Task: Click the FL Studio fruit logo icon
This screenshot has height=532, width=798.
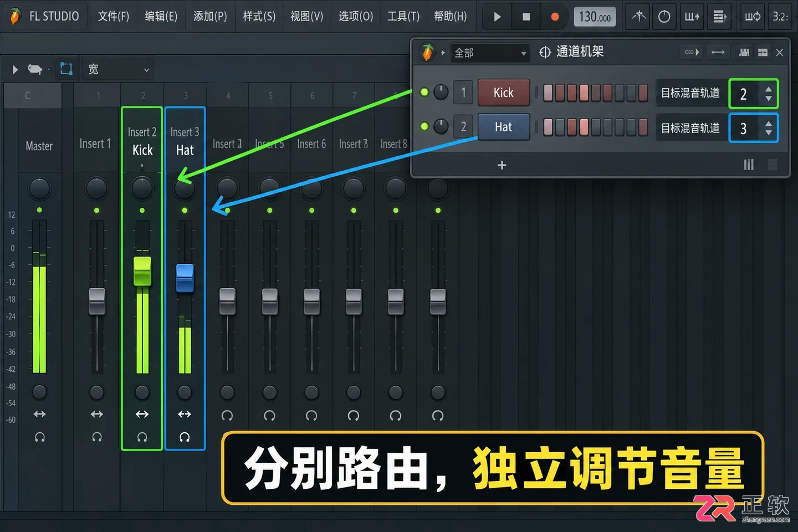Action: point(15,16)
